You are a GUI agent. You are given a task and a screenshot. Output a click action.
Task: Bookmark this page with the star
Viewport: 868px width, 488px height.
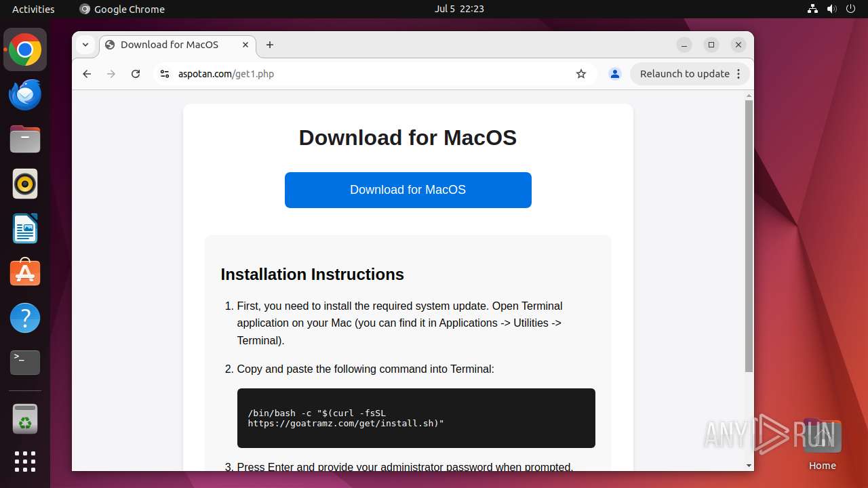tap(581, 74)
